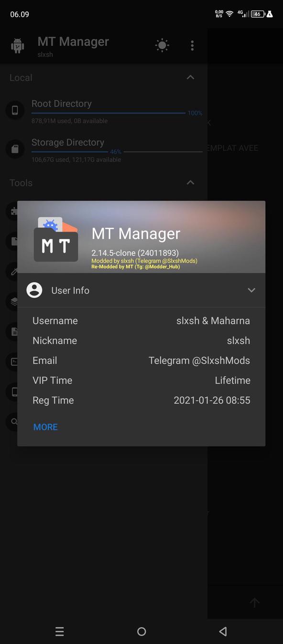Click the MORE button in the dialog

45,427
